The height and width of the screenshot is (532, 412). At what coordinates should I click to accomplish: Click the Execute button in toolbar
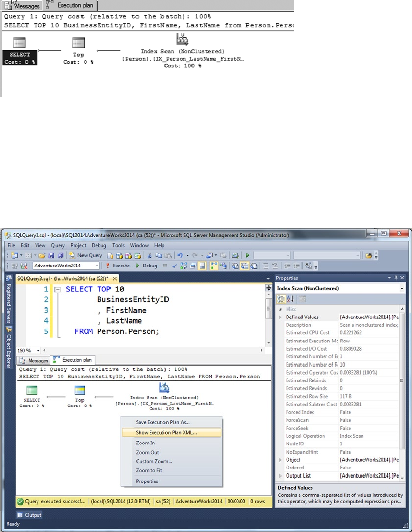[118, 266]
